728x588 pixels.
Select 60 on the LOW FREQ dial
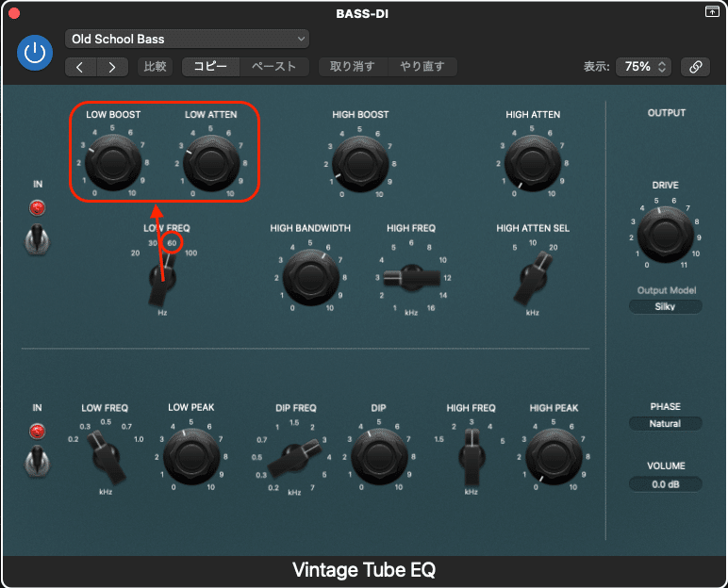coord(173,243)
